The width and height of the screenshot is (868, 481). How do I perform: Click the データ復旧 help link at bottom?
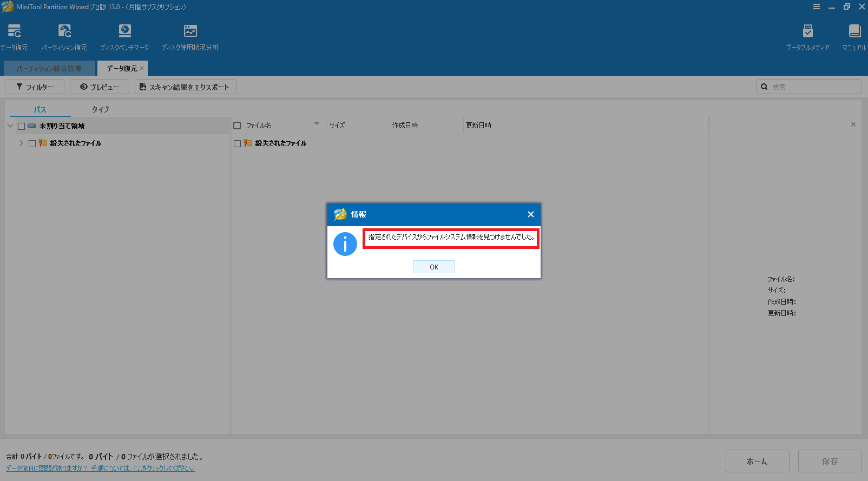point(100,469)
